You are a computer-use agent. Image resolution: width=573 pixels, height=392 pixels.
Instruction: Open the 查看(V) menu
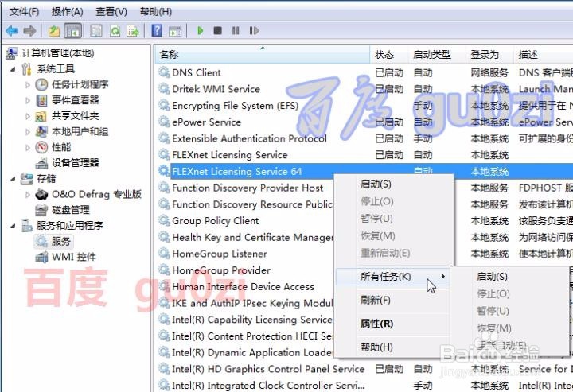pos(111,12)
